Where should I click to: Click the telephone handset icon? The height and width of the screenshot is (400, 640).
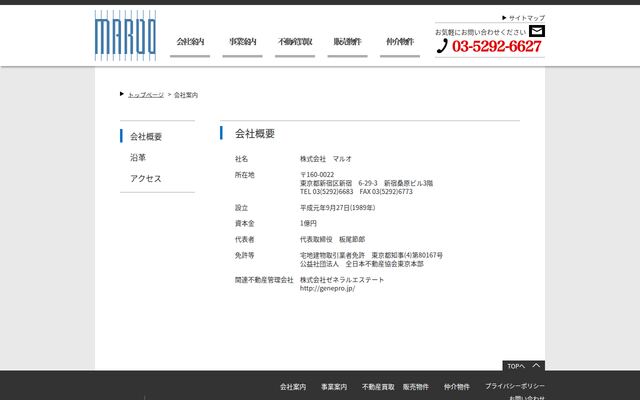pos(442,46)
